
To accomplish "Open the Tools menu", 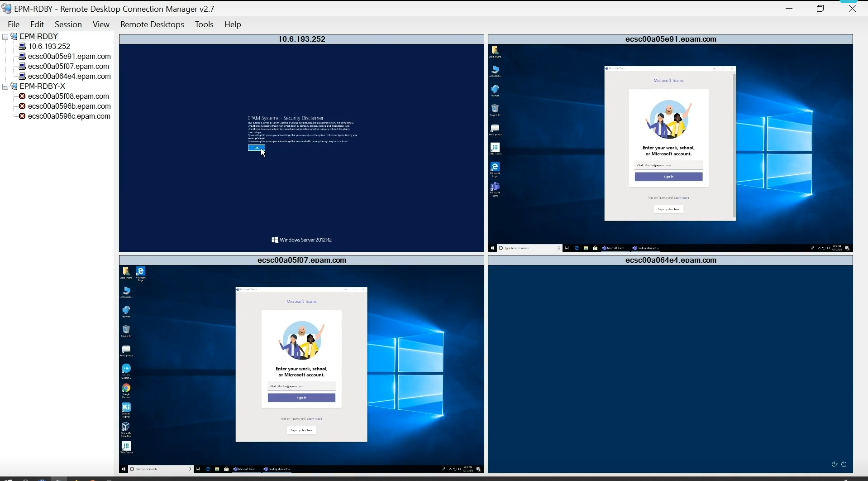I will pos(204,24).
